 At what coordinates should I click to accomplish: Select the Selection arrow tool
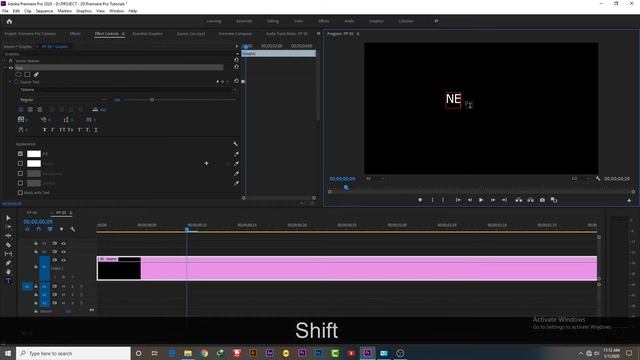[8, 218]
